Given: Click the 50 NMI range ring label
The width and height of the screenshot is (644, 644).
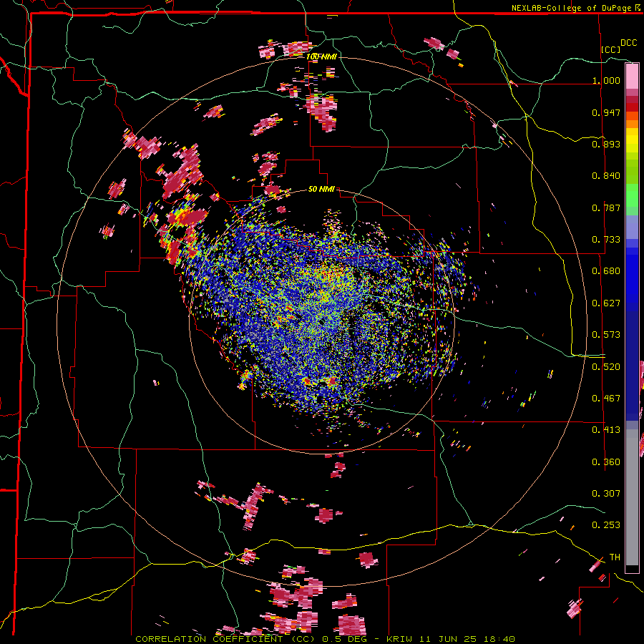Looking at the screenshot, I should click(x=321, y=190).
